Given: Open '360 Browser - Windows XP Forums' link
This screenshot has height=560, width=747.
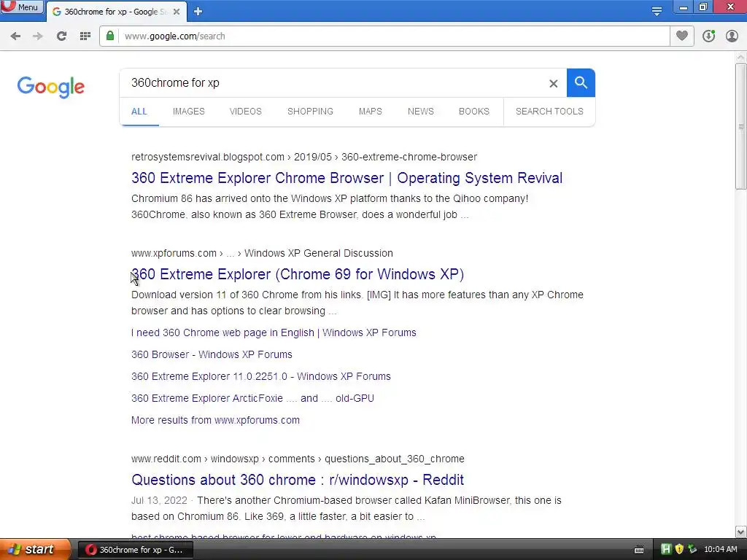Looking at the screenshot, I should coord(212,354).
